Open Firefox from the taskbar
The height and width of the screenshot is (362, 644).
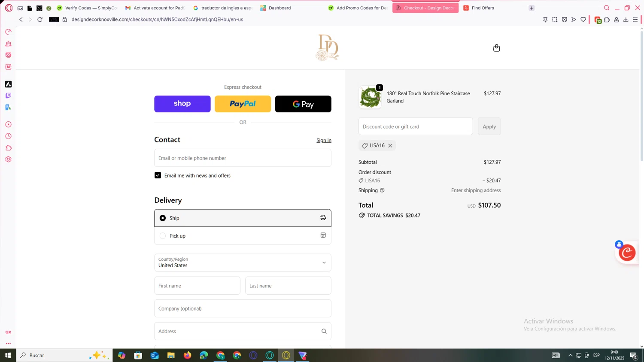[188, 355]
